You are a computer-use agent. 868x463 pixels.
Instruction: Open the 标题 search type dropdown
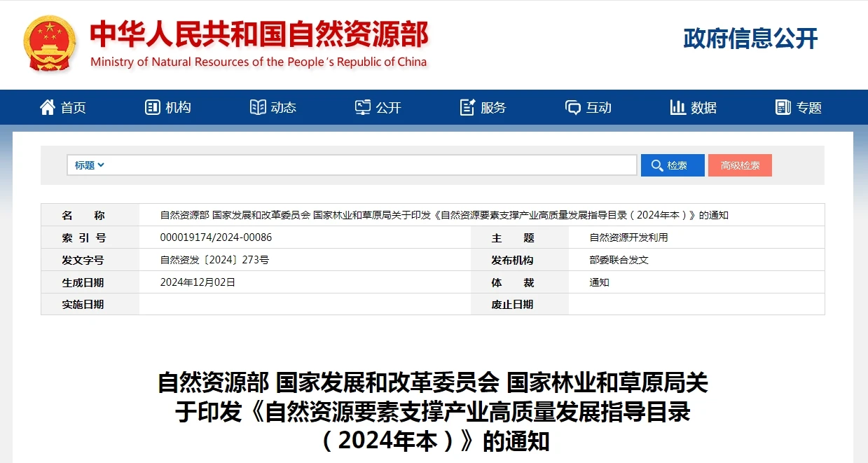click(x=89, y=165)
